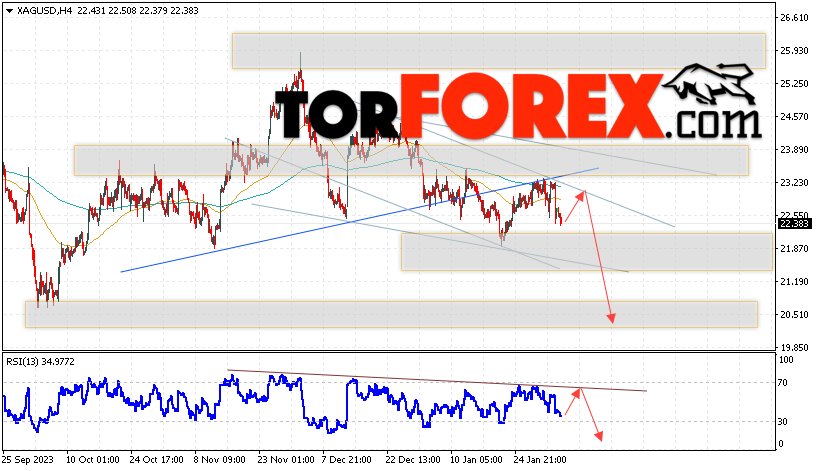Click the 24.570 price axis label

794,117
